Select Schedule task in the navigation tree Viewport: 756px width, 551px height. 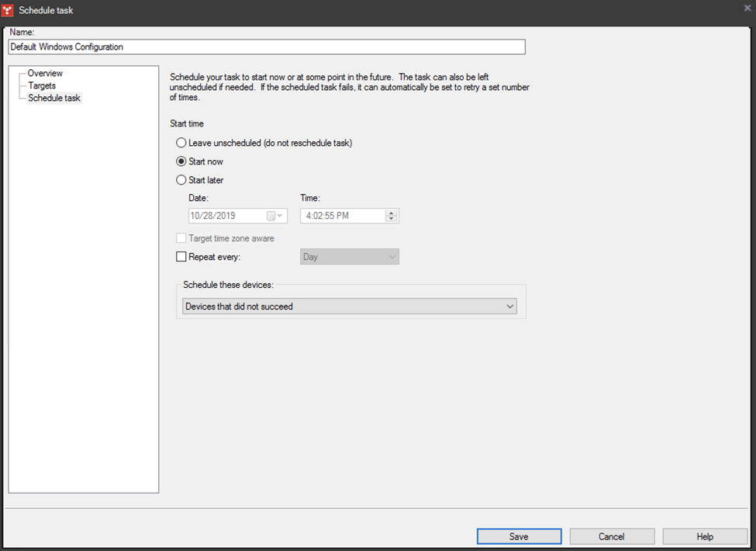54,99
